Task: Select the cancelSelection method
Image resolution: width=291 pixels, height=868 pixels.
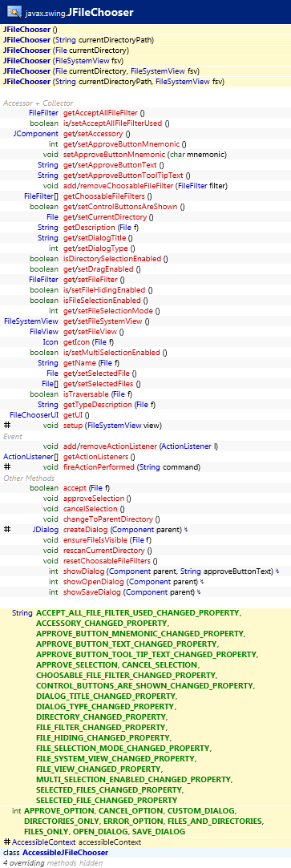Action: [94, 509]
